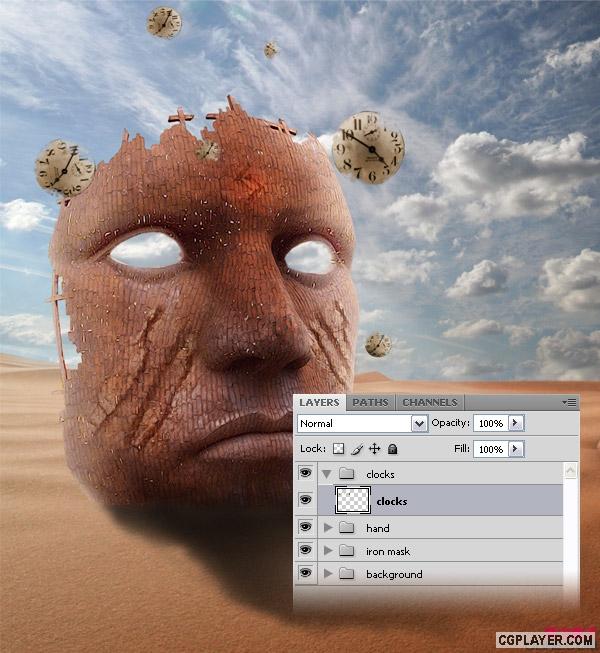This screenshot has height=653, width=600.
Task: Toggle Lock image pixels brush icon
Action: [357, 449]
